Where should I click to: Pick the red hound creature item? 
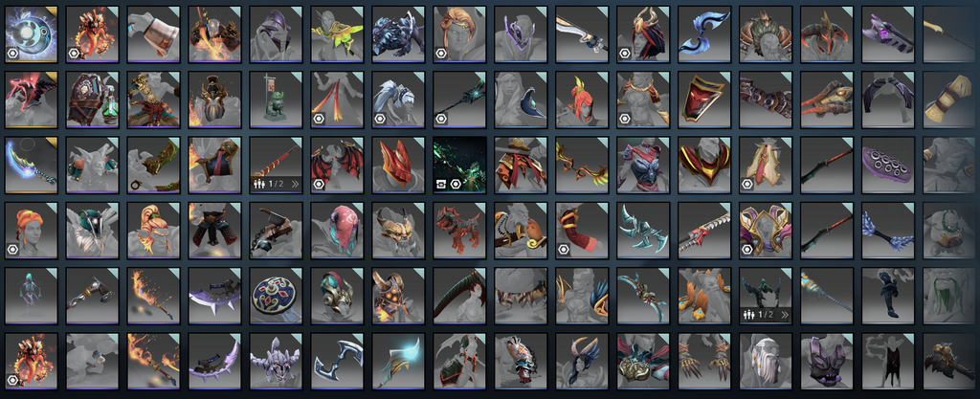(x=460, y=231)
